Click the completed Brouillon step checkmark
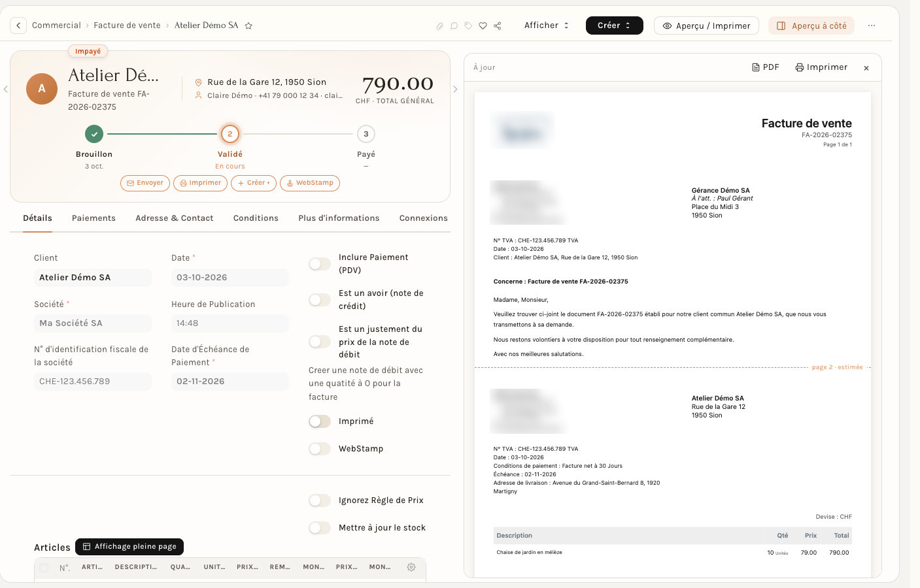The height and width of the screenshot is (588, 920). point(94,134)
